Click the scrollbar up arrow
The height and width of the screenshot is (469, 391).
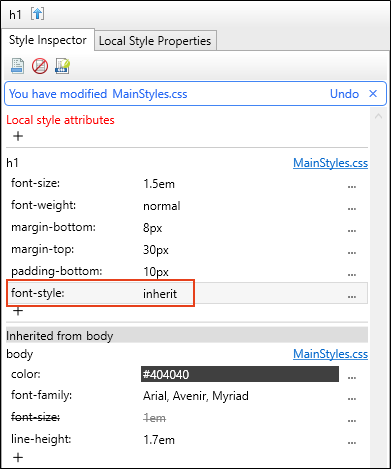click(378, 117)
